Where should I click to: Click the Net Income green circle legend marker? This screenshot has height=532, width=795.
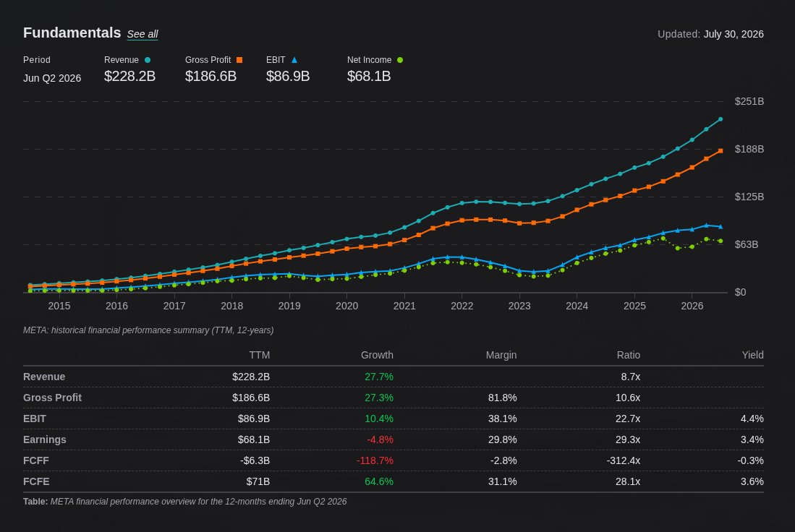tap(400, 60)
